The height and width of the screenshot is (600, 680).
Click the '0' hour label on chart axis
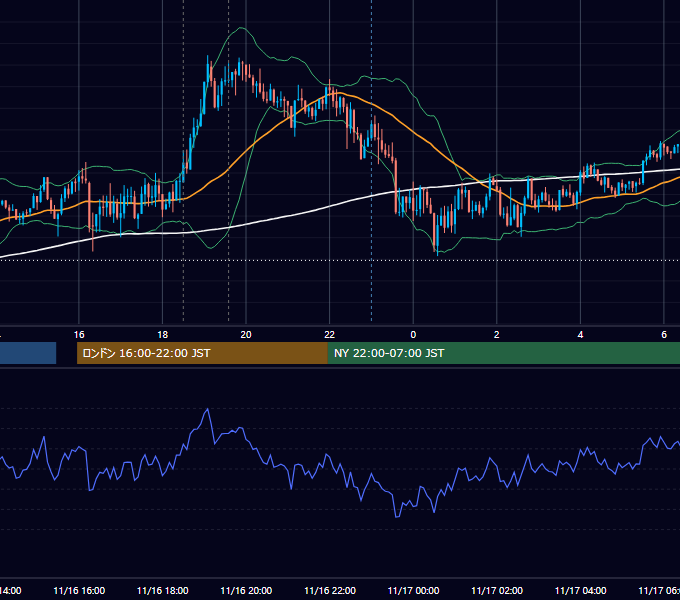pos(413,335)
